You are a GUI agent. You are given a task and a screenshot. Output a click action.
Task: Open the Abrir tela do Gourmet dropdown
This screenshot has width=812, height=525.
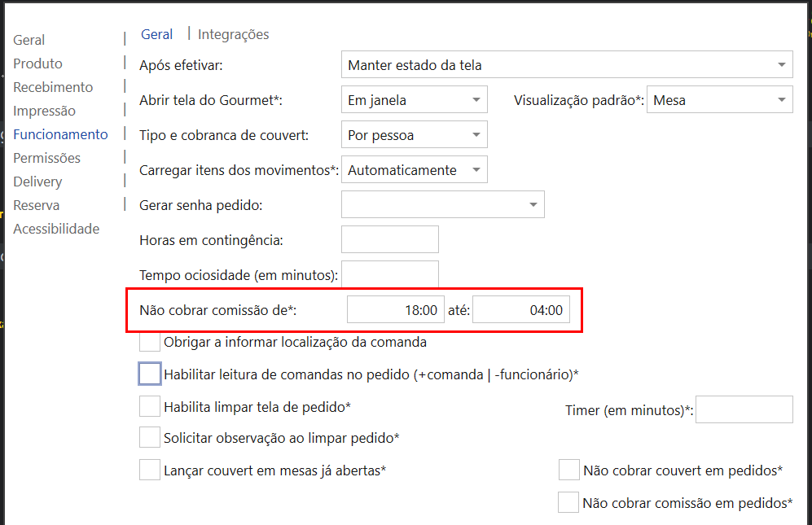point(414,100)
